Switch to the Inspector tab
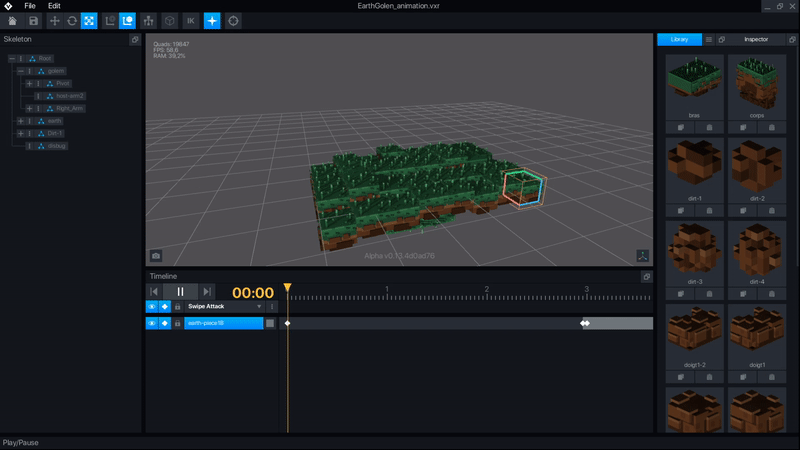Screen dimensions: 800x450 tap(756, 39)
